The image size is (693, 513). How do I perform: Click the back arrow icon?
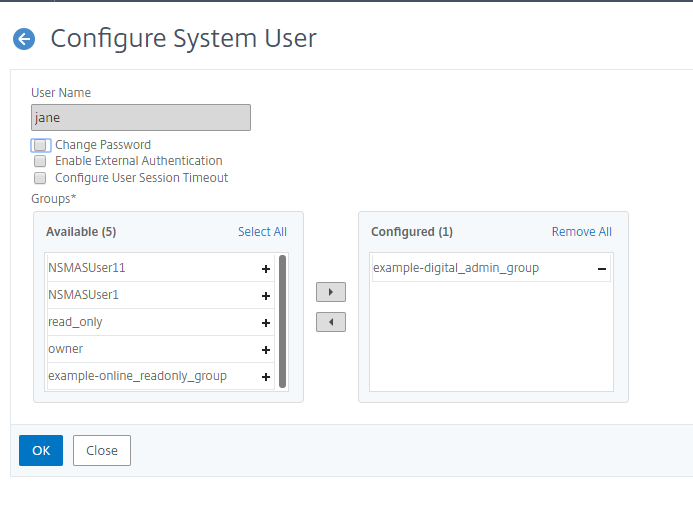24,39
